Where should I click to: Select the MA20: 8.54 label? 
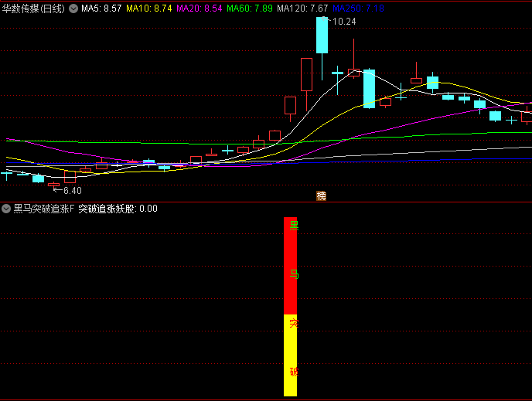199,8
